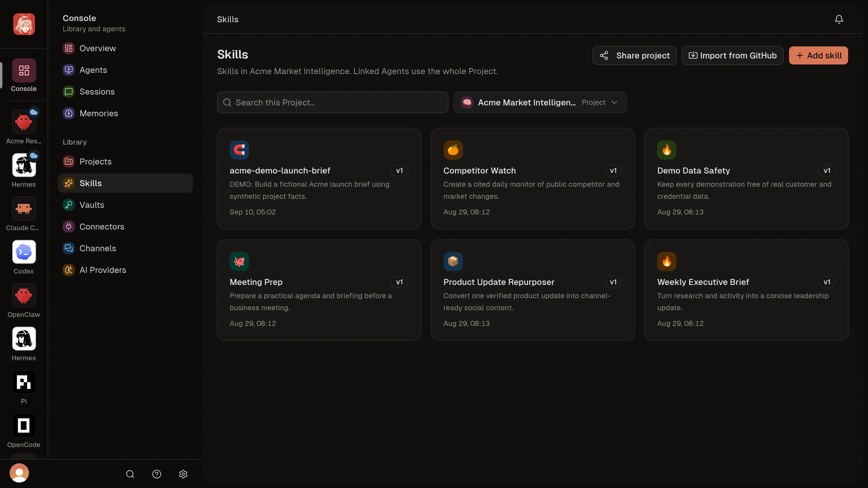Open the settings gear icon
This screenshot has width=868, height=488.
click(183, 474)
